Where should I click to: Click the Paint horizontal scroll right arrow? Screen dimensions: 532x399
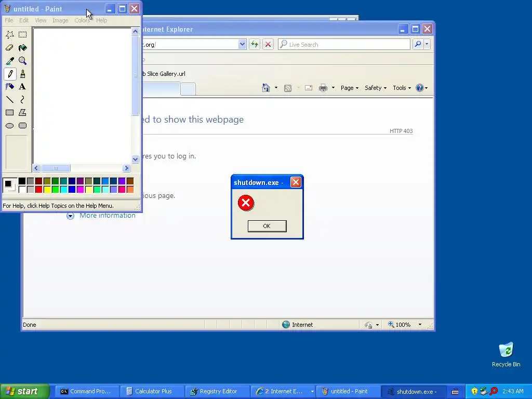click(127, 168)
